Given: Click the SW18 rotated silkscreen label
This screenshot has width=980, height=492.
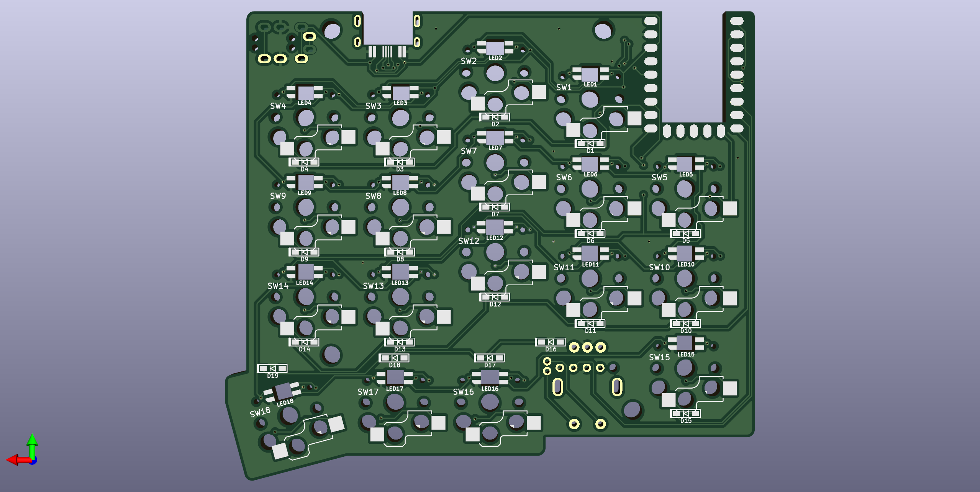Looking at the screenshot, I should 260,412.
